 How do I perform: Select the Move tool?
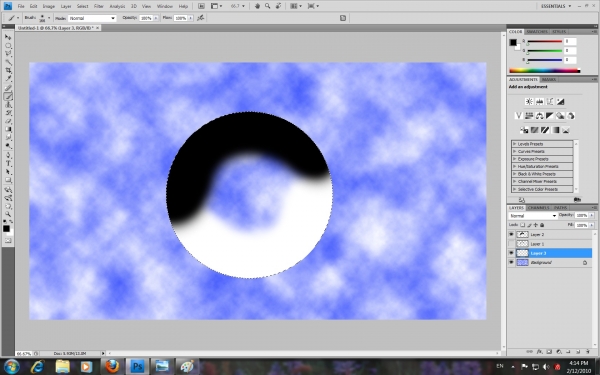pyautogui.click(x=8, y=37)
